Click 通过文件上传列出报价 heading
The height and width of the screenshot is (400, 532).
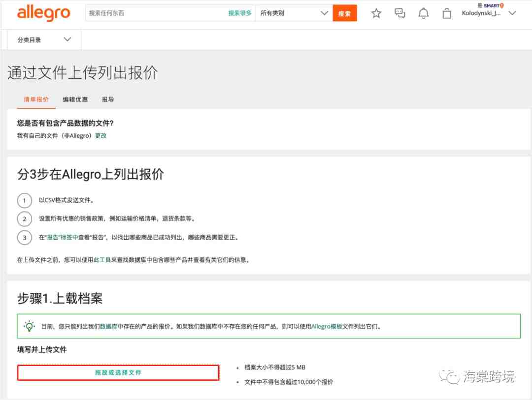point(82,72)
